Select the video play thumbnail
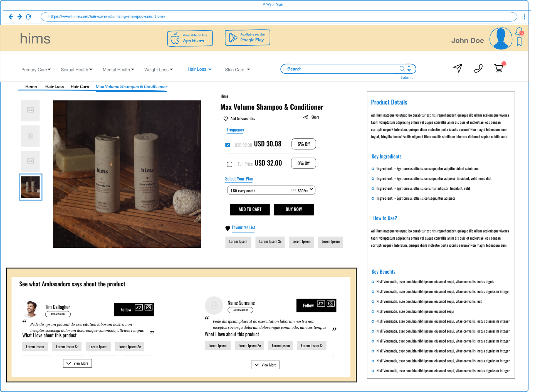This screenshot has height=392, width=534. click(x=30, y=136)
